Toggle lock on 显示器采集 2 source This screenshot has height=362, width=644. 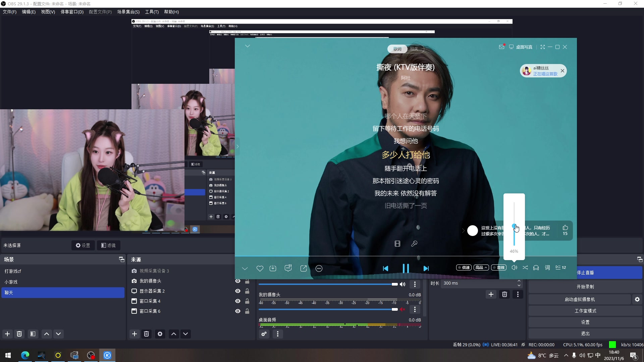pos(247,291)
